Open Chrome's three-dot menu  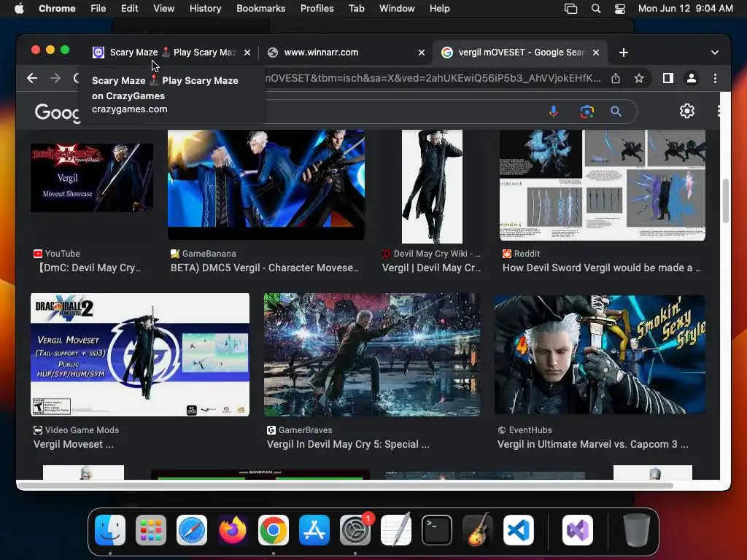[715, 78]
